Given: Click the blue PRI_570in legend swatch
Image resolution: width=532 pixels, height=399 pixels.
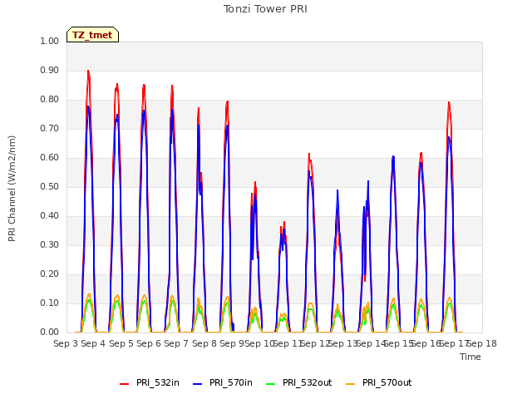Looking at the screenshot, I should tap(198, 384).
